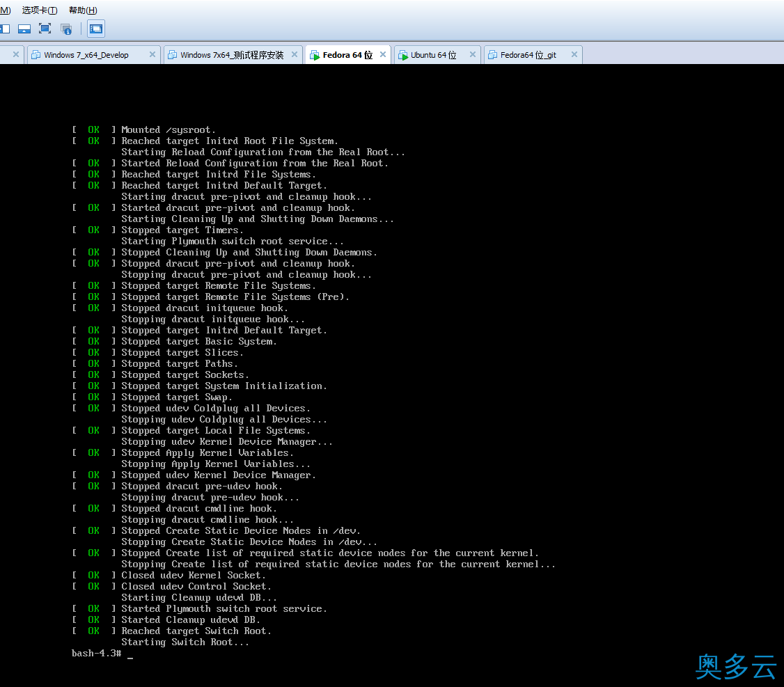784x687 pixels.
Task: Click the VM icon on Windows 7_x64_Develop tab
Action: [36, 55]
